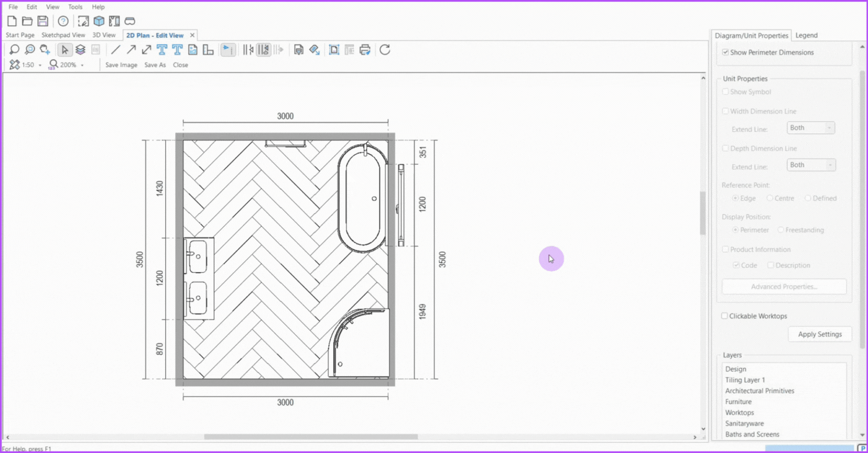Select the magnifier zoom tool

[14, 50]
